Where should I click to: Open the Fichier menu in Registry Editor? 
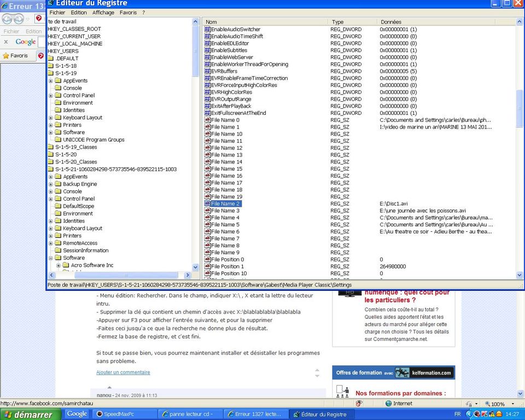click(x=57, y=13)
